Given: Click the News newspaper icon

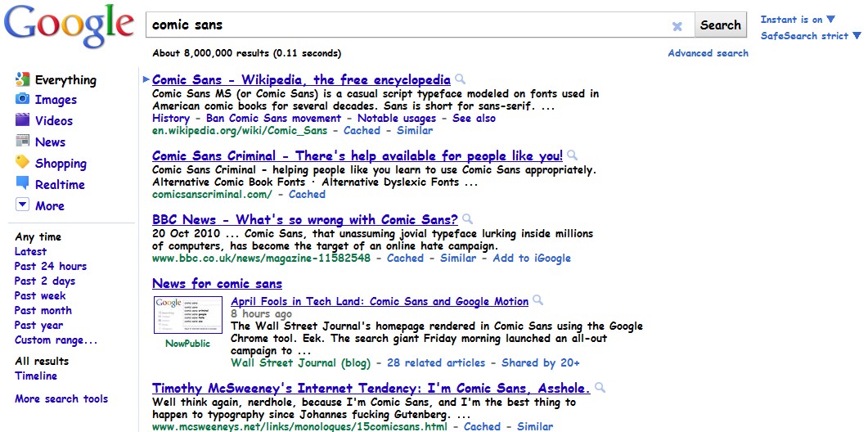Looking at the screenshot, I should [22, 142].
